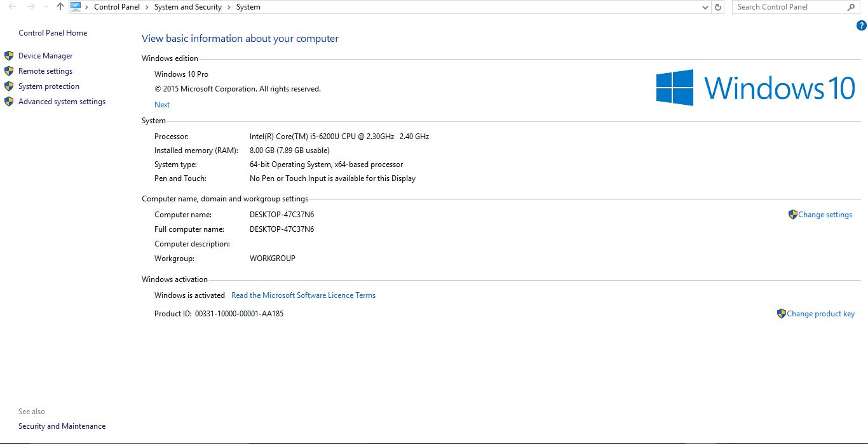Open Device Manager link
Screen dimensions: 868x444
46,56
